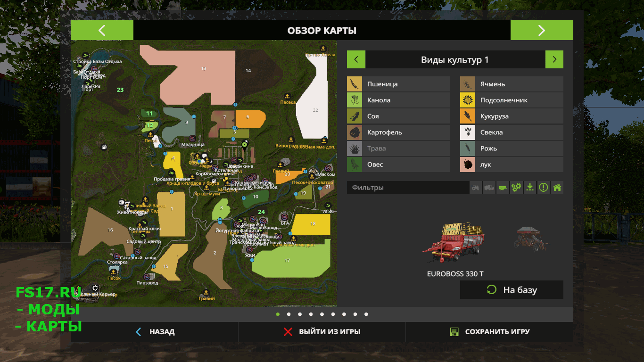Select the second page indicator dot
The image size is (644, 362).
[289, 314]
